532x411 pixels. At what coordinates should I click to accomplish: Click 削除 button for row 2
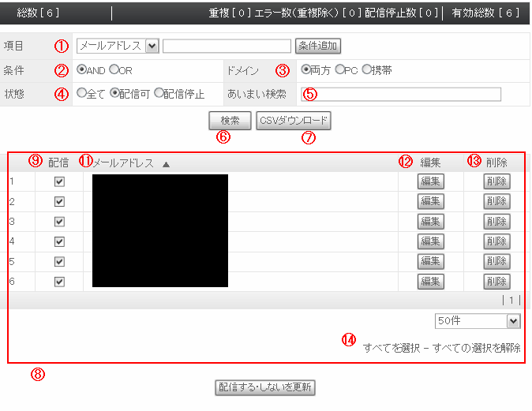pos(496,201)
